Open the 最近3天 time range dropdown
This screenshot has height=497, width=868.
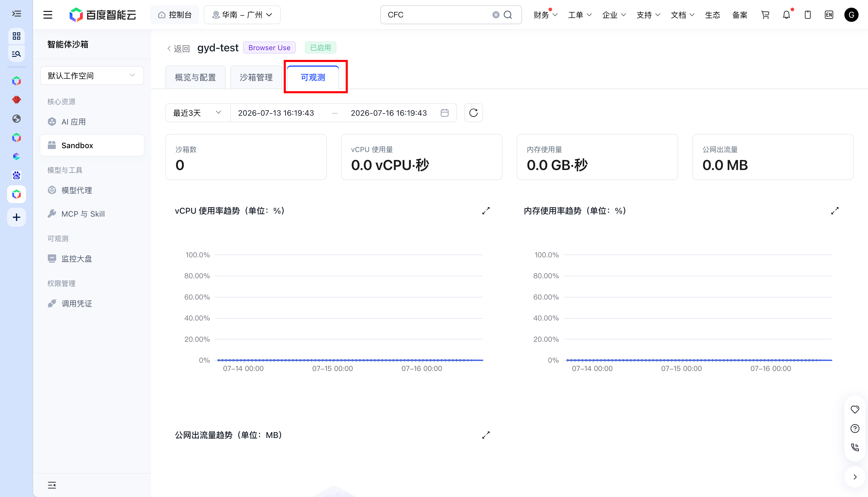coord(198,113)
